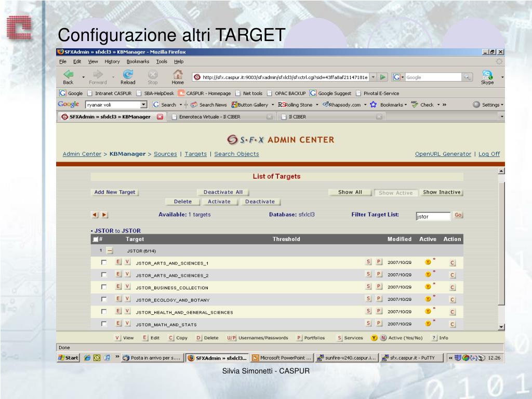This screenshot has width=532, height=399.
Task: Open the URL bar history dropdown
Action: [x=373, y=77]
